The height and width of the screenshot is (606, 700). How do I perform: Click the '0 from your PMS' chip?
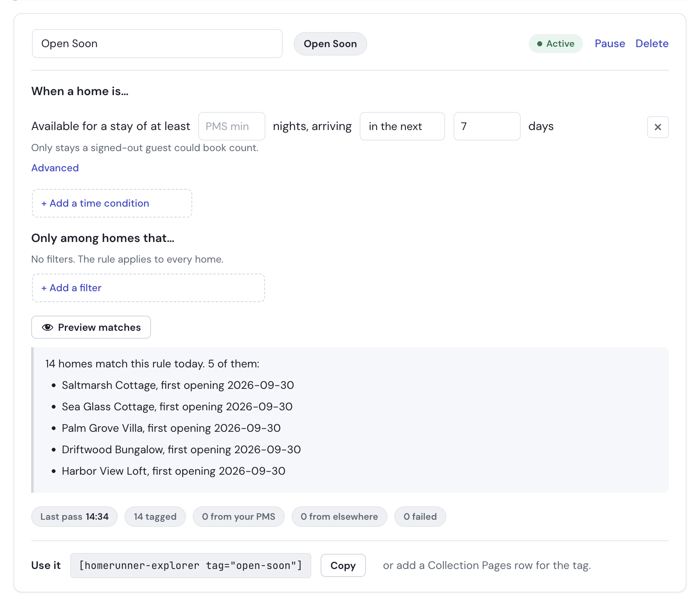tap(239, 516)
